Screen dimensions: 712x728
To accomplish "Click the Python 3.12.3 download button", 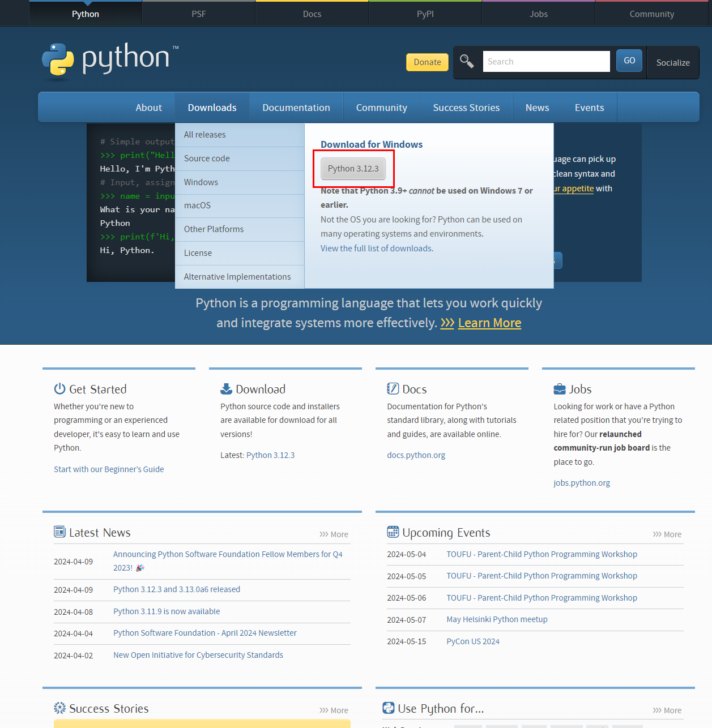I will (353, 169).
